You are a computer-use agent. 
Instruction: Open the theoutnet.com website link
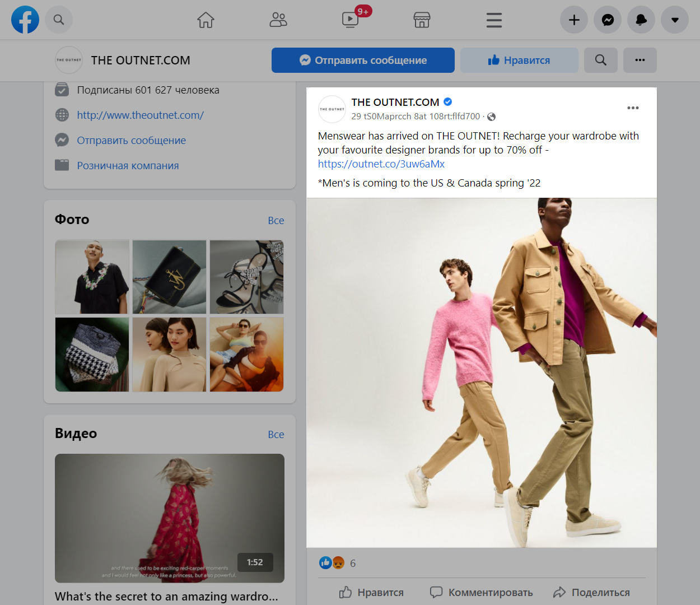click(x=140, y=115)
